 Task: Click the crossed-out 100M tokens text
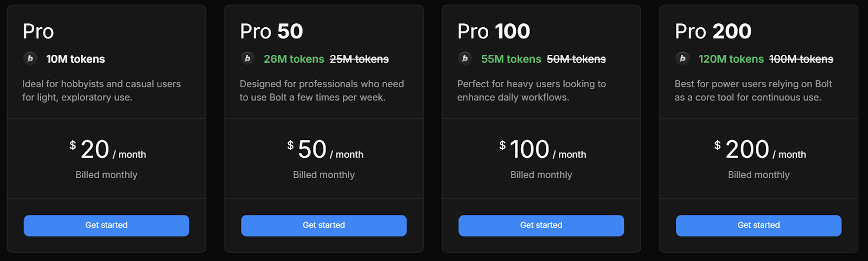[x=801, y=59]
